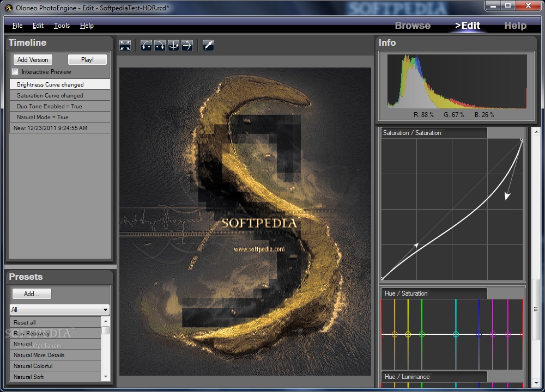Click the presets list scroll-down arrow
Image resolution: width=545 pixels, height=392 pixels.
(106, 377)
